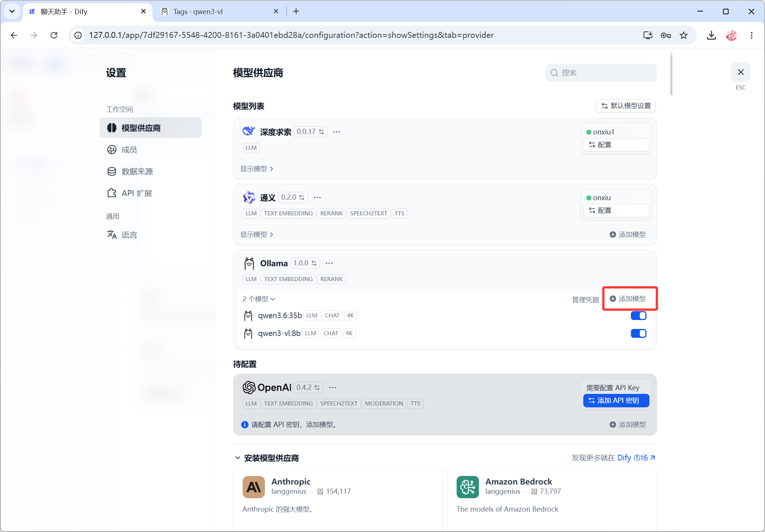Go back to the previous page

tap(14, 35)
